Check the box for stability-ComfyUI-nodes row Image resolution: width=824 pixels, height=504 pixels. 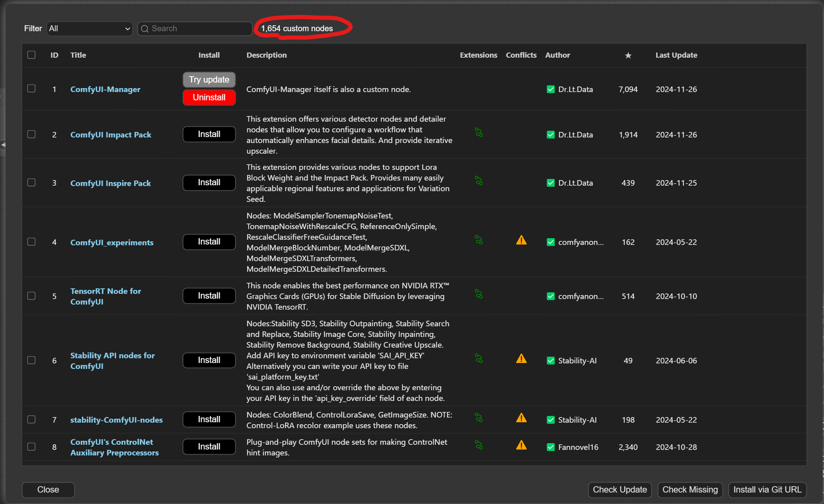31,419
